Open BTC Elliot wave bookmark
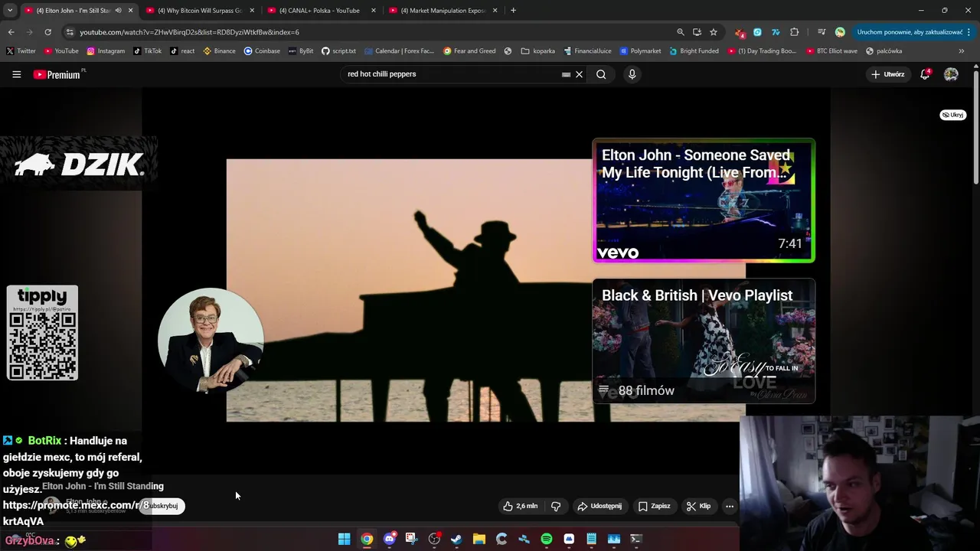 click(x=831, y=51)
